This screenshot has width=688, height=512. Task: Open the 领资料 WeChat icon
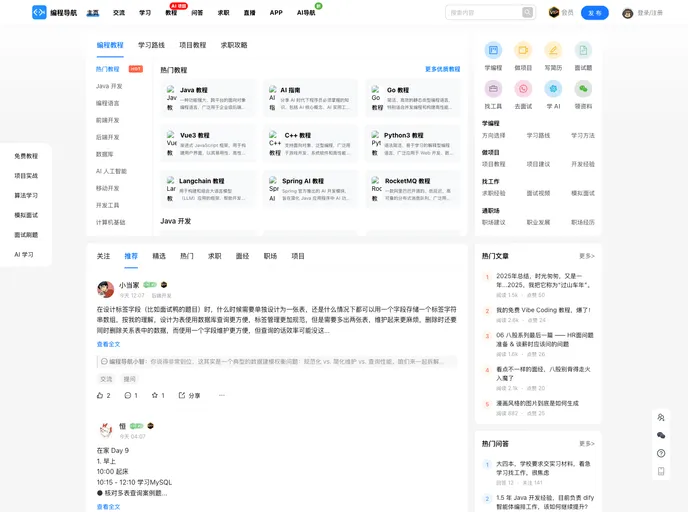(x=583, y=89)
